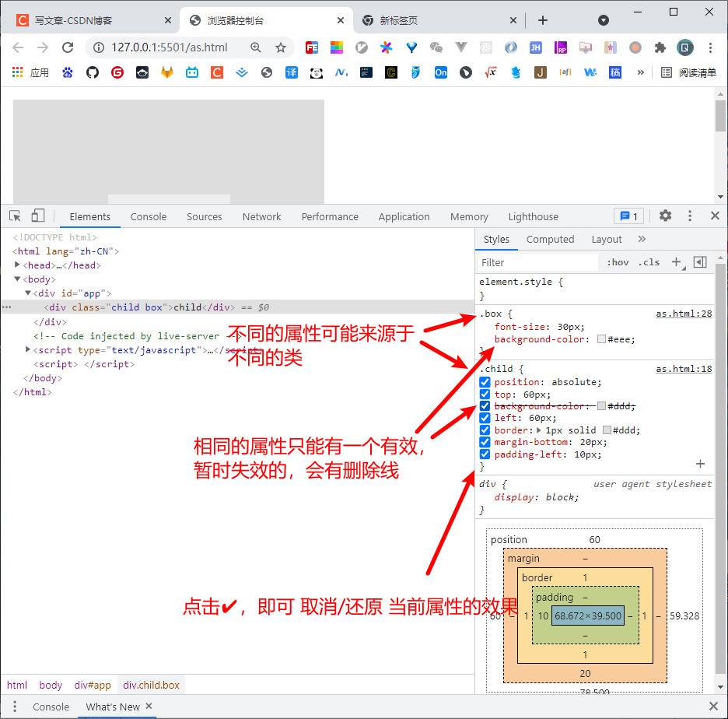Open the Network tab
This screenshot has width=728, height=719.
(262, 216)
